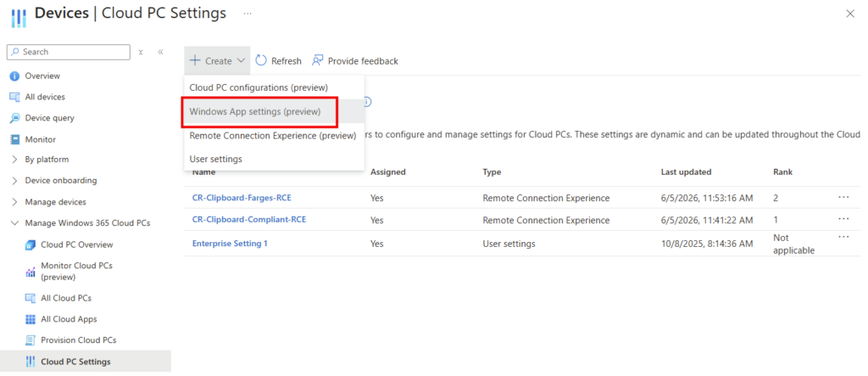Click the Overview info icon
The image size is (868, 376).
click(x=15, y=76)
